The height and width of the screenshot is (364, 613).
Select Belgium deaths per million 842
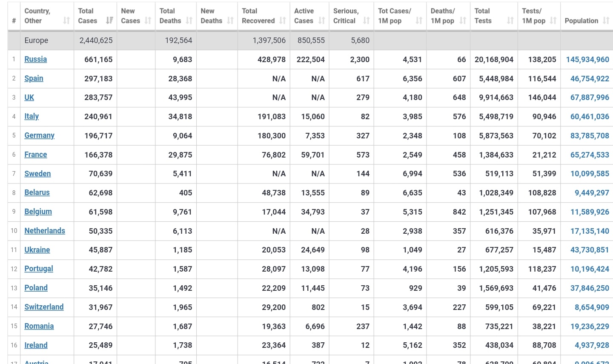[459, 212]
